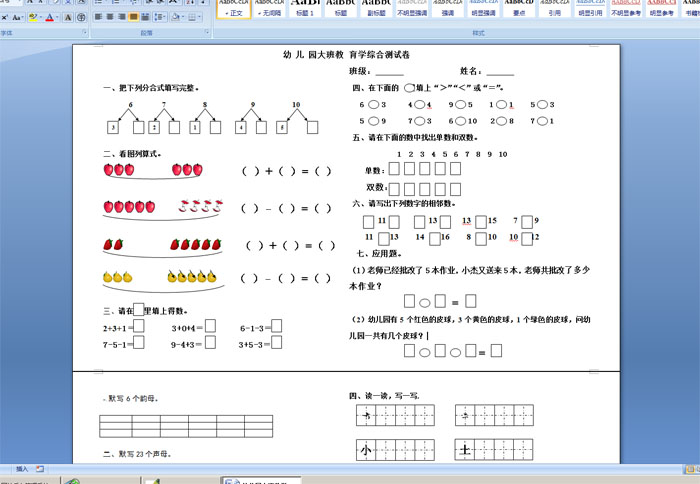
Task: Click first box in the 双数 row
Action: click(394, 189)
